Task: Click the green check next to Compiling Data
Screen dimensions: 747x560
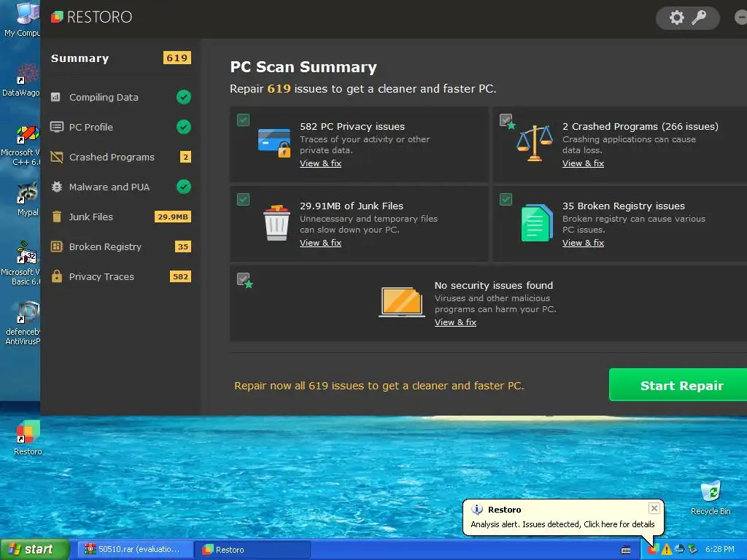Action: point(183,97)
